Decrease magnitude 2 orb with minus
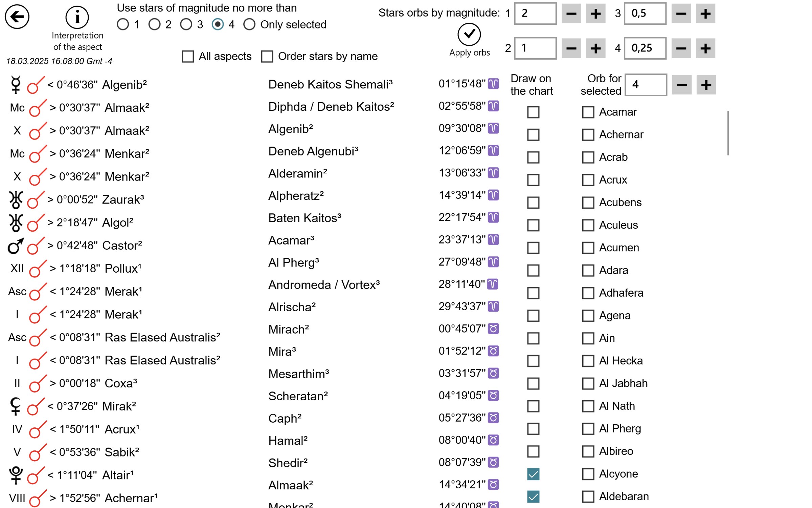This screenshot has width=812, height=508. click(571, 48)
